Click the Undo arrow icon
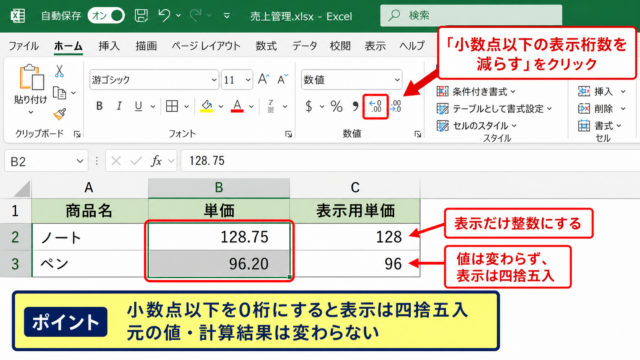Image resolution: width=640 pixels, height=360 pixels. point(164,16)
